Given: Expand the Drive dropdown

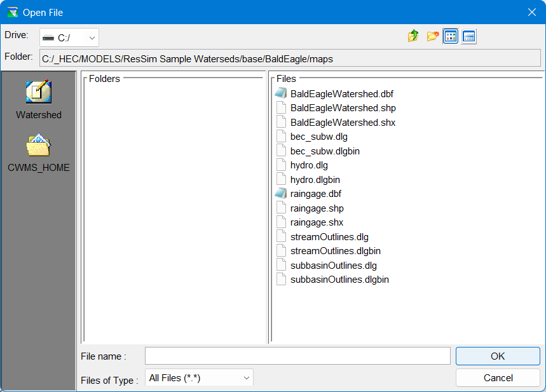Looking at the screenshot, I should pos(69,38).
